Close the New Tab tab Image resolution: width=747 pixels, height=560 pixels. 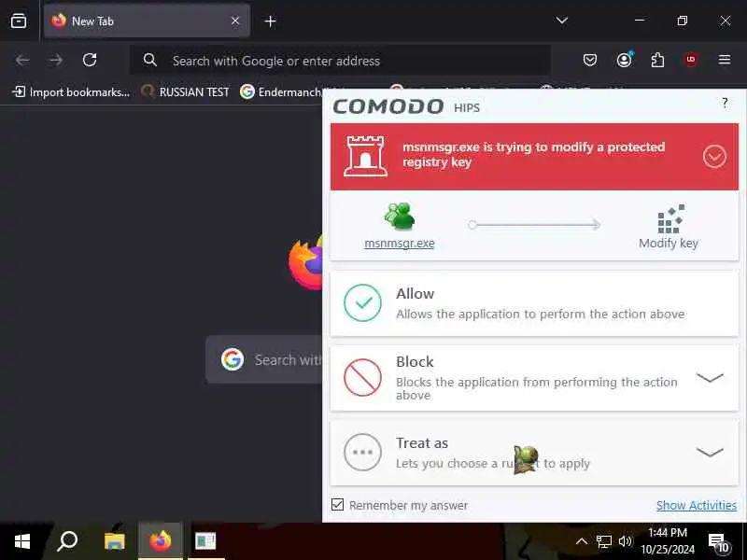point(235,21)
